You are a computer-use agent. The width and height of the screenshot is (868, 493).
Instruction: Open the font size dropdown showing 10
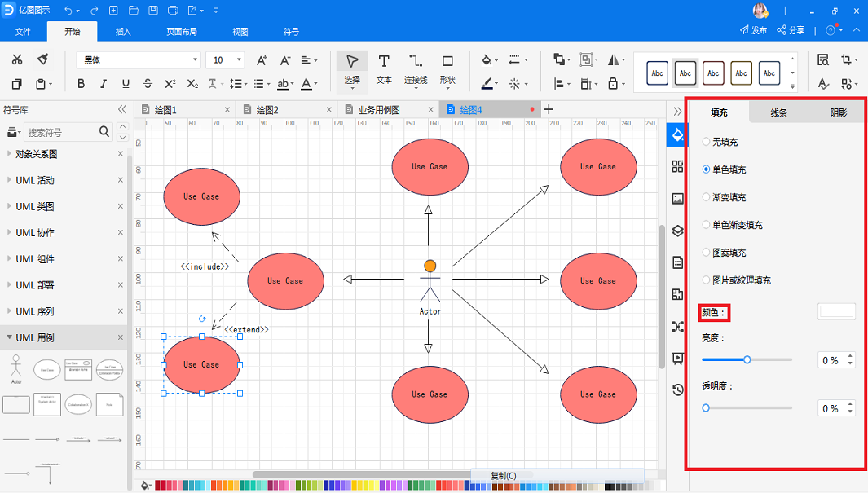(225, 59)
